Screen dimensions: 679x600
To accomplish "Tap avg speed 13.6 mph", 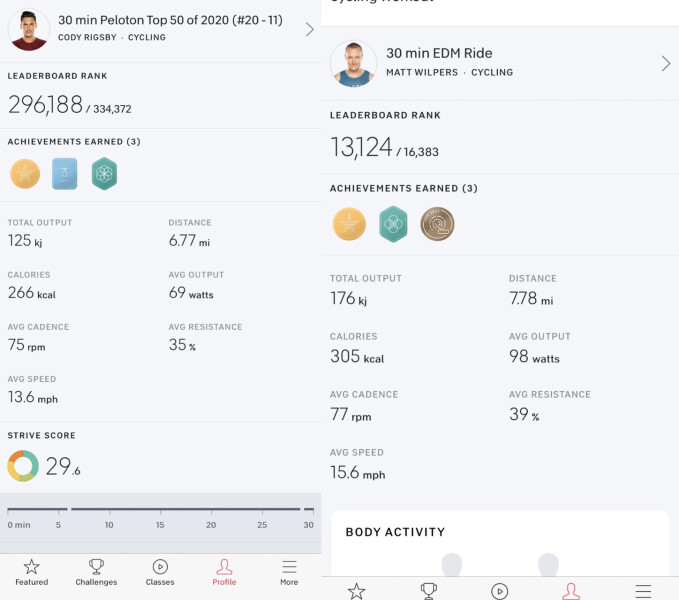I will 33,397.
